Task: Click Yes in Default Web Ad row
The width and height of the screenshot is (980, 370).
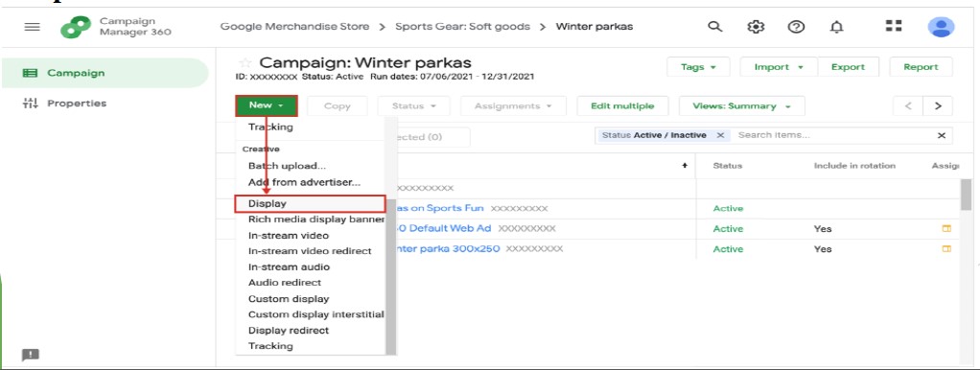Action: pos(823,229)
